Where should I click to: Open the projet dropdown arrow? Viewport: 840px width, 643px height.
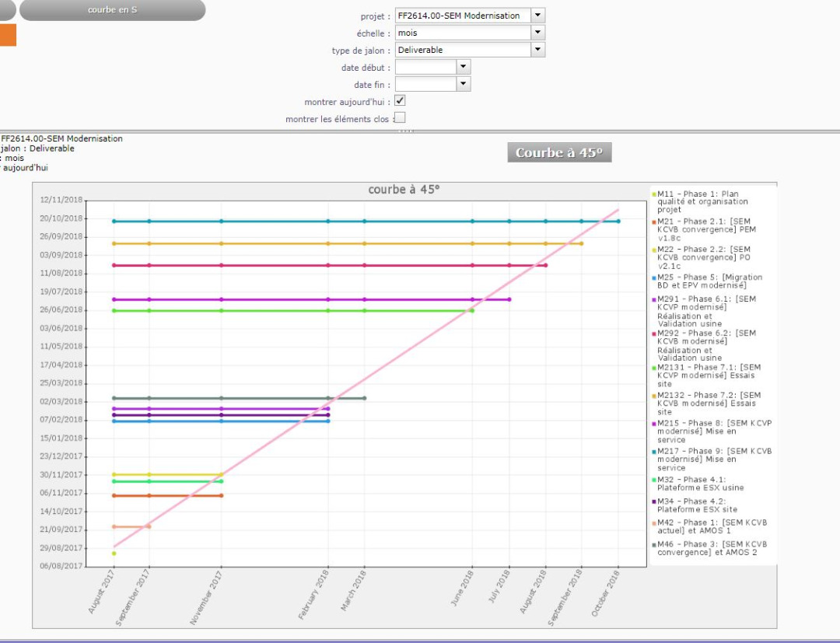click(537, 16)
